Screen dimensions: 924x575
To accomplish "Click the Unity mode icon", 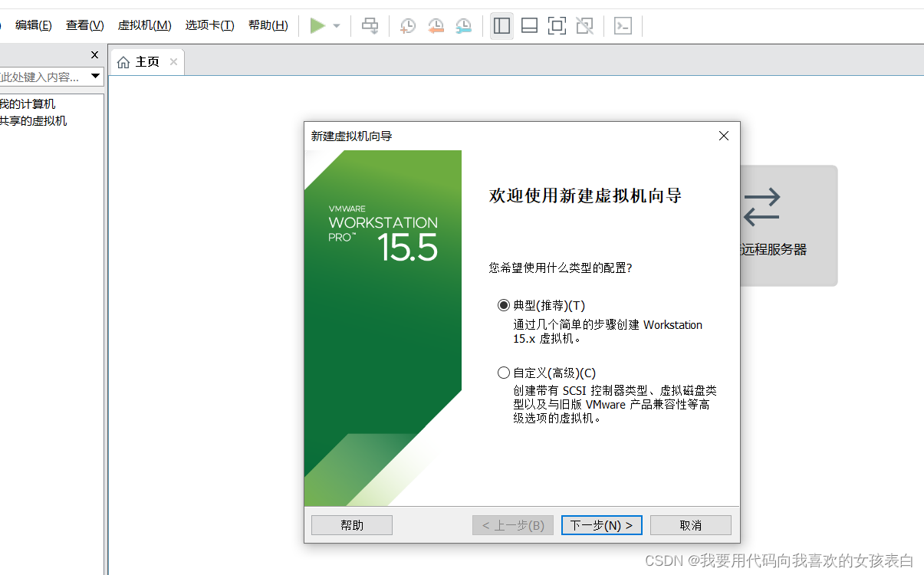I will coord(584,26).
